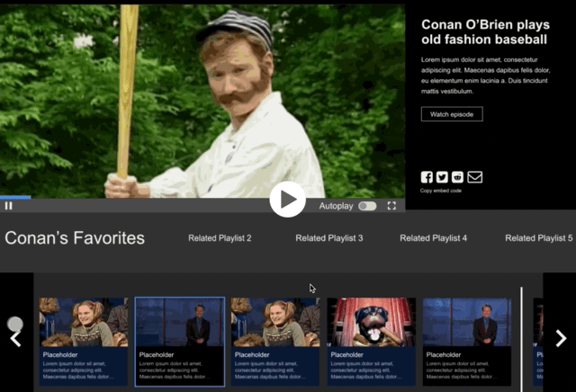This screenshot has height=392, width=576.
Task: Click the blue video progress bar
Action: point(15,198)
